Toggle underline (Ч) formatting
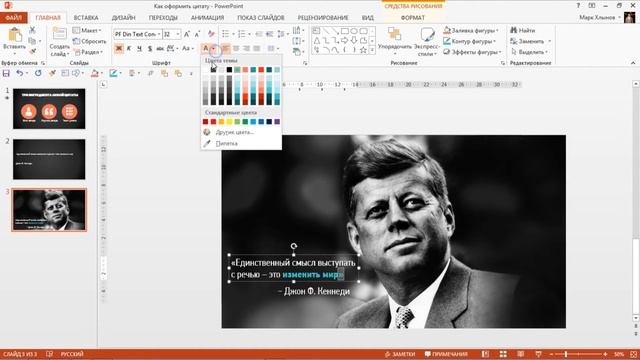 pyautogui.click(x=139, y=49)
